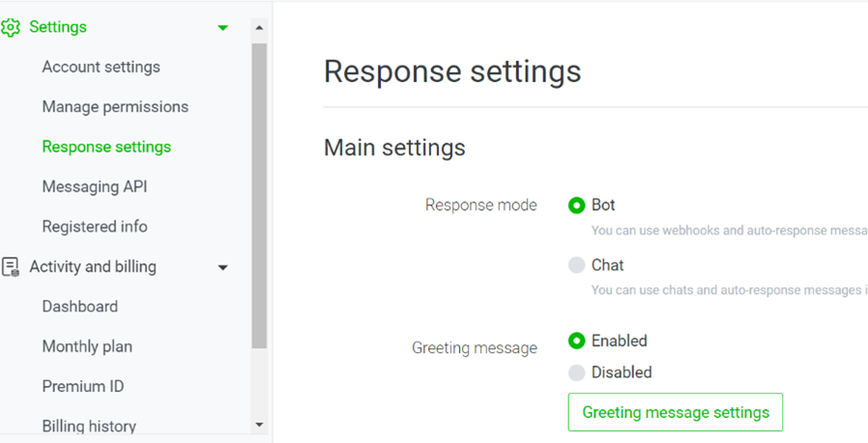This screenshot has width=868, height=443.
Task: Disable the greeting message option
Action: (577, 372)
